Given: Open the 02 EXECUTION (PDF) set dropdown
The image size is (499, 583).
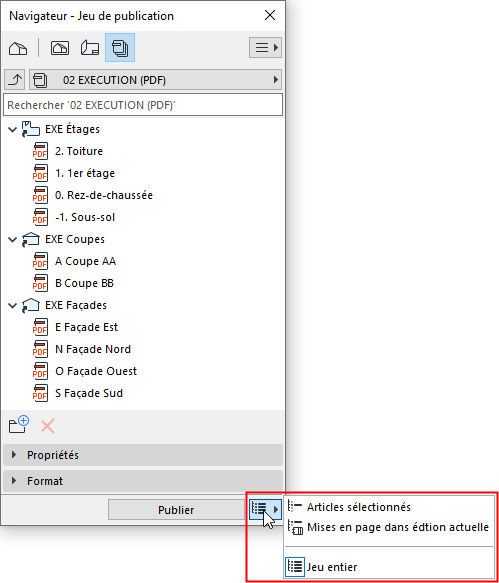Looking at the screenshot, I should point(155,80).
